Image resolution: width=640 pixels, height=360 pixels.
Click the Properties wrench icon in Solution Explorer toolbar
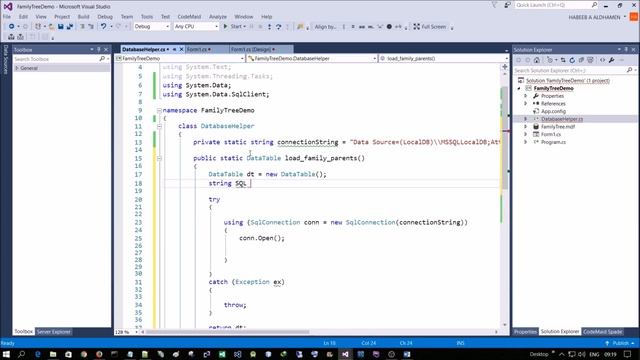611,60
